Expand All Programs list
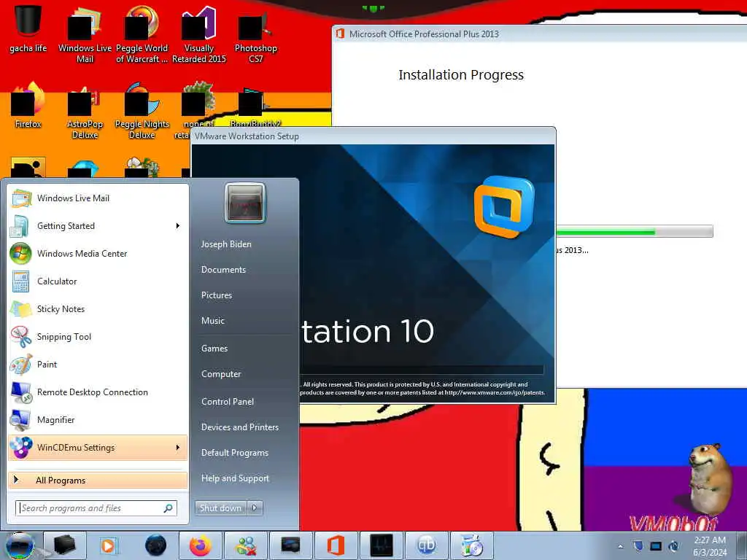Screen dimensions: 747x560 click(x=98, y=481)
